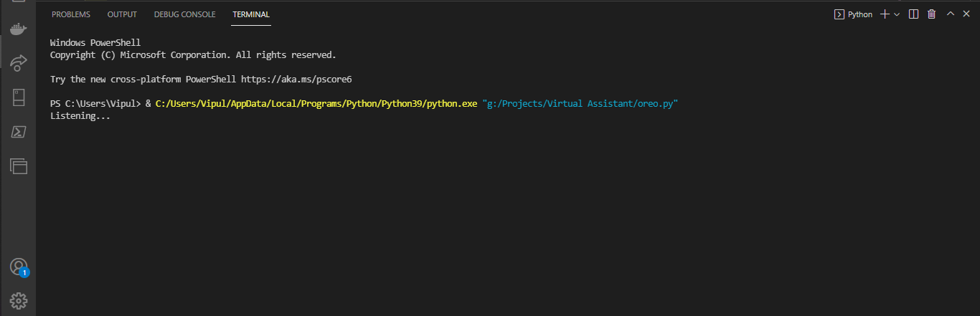Close the panel with X icon

point(966,14)
